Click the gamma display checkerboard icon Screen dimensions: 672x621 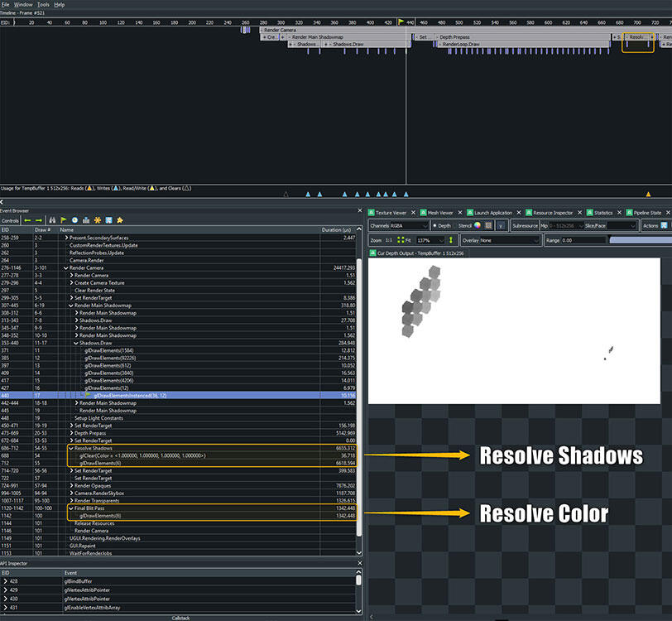click(488, 225)
